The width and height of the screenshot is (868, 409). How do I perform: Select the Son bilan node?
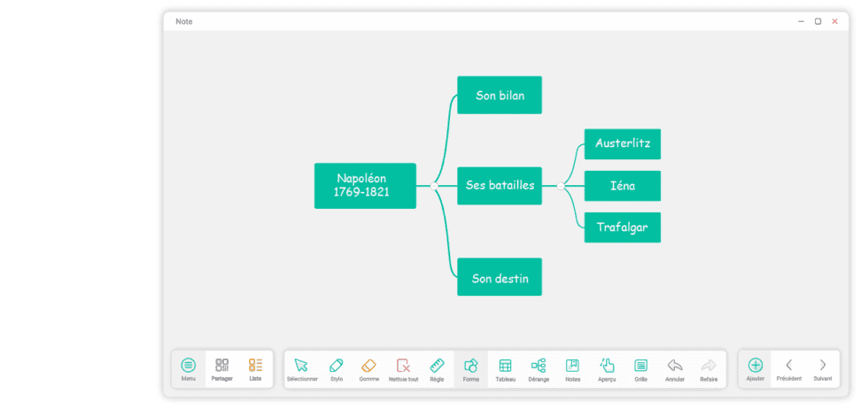click(500, 96)
